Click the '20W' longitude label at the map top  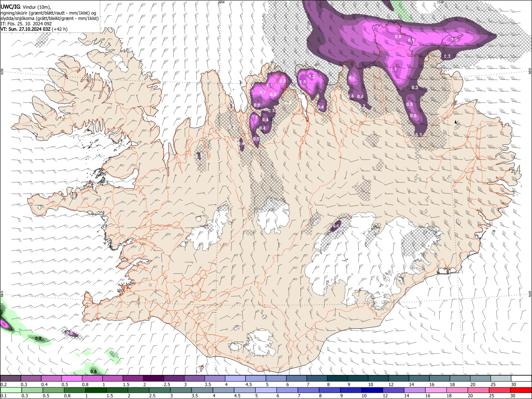(221, 2)
